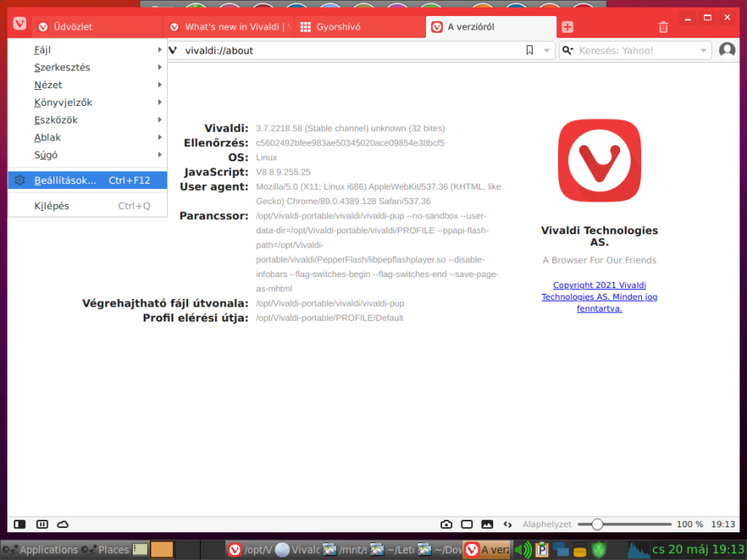The width and height of the screenshot is (747, 560).
Task: Click the search engine magnifier icon
Action: 567,50
